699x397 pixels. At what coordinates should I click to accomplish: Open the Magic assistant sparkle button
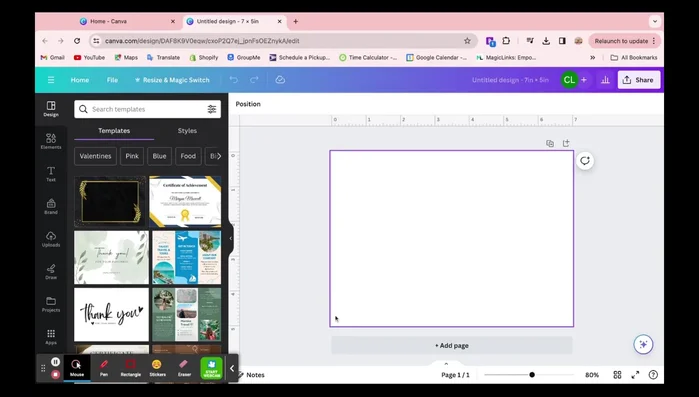pyautogui.click(x=643, y=344)
